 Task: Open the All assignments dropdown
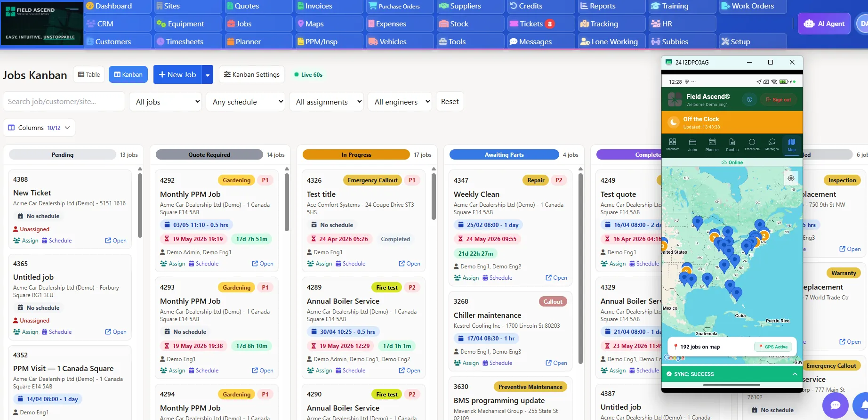(x=326, y=102)
